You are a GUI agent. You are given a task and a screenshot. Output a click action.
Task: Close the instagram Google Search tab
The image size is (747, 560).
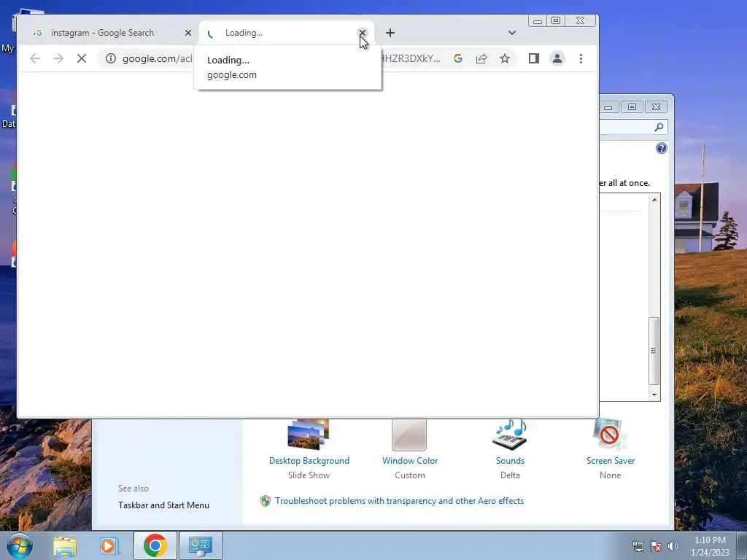188,33
